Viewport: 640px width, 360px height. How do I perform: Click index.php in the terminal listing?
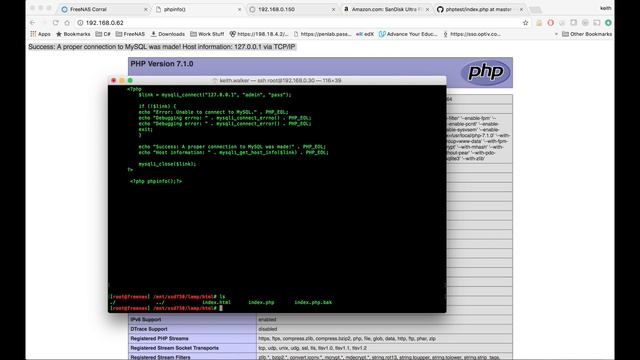[x=261, y=302]
